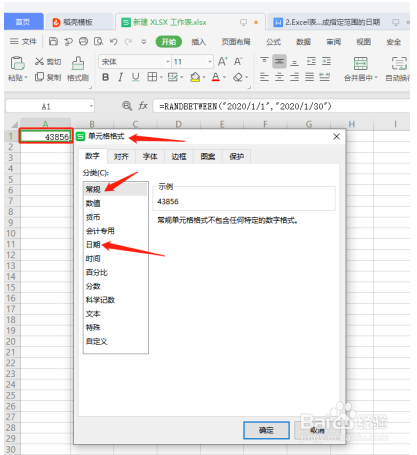Open the 边框 tab in format dialog
The width and height of the screenshot is (417, 455).
click(x=179, y=156)
